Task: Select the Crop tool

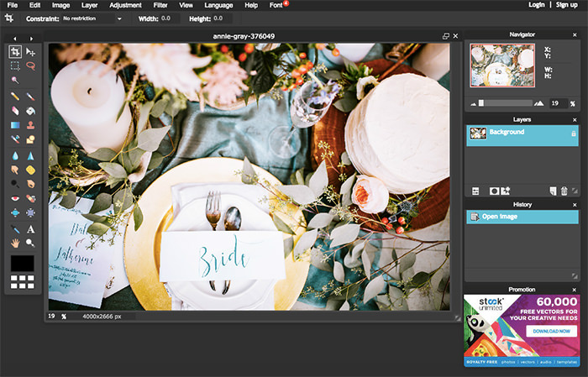Action: pos(15,52)
